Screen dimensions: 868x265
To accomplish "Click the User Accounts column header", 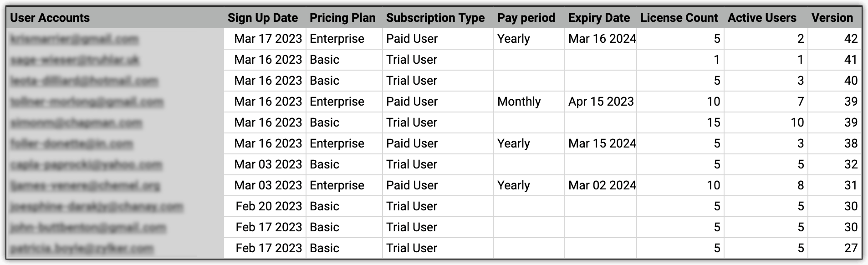I will click(50, 18).
